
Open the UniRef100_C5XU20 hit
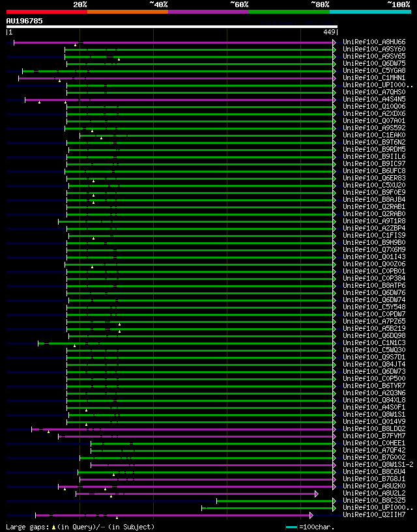[374, 185]
